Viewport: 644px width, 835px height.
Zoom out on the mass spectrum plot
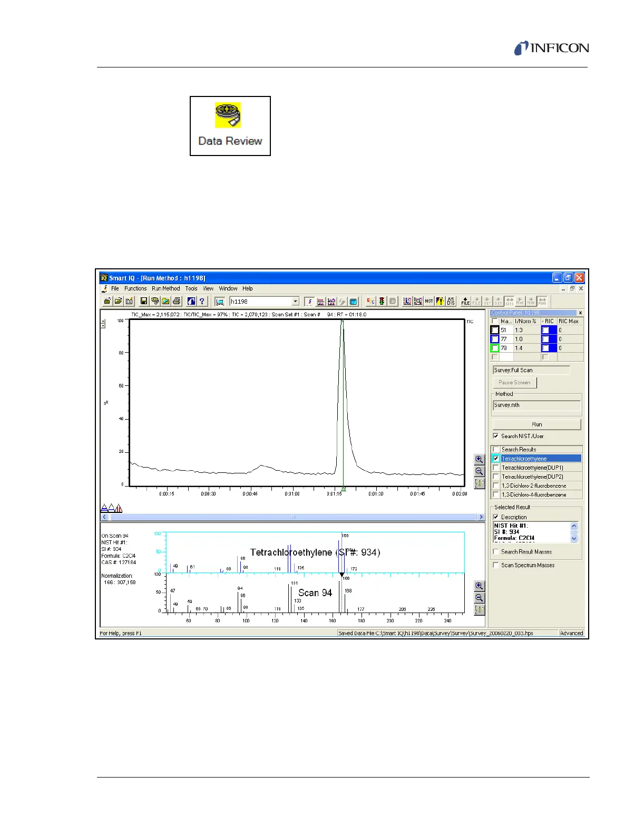(479, 598)
